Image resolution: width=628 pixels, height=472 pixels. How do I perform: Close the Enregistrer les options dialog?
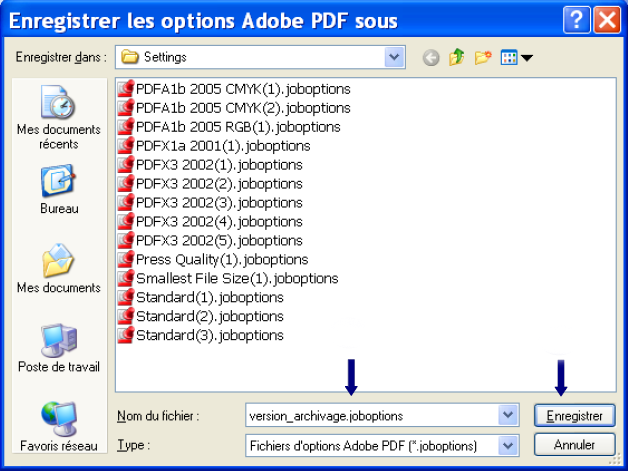607,19
